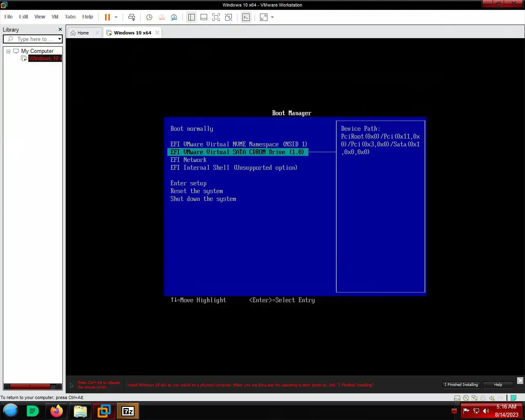Collapse the My Computer tree node
The image size is (525, 420).
(x=8, y=51)
